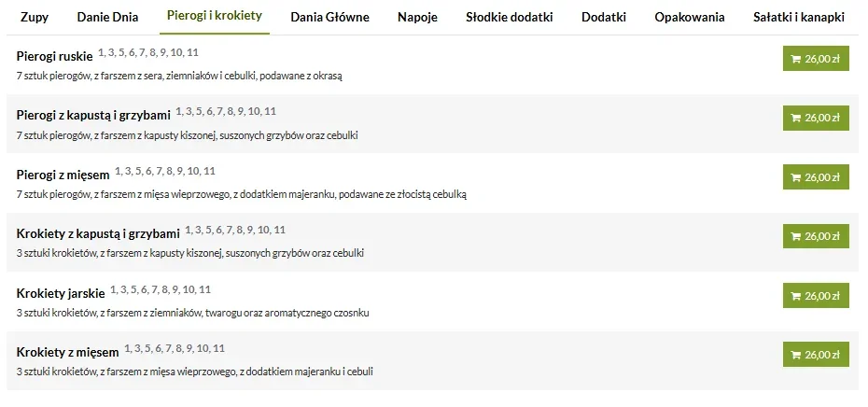868x407 pixels.
Task: Click the cart icon for Pierogi ruskie
Action: (x=795, y=59)
